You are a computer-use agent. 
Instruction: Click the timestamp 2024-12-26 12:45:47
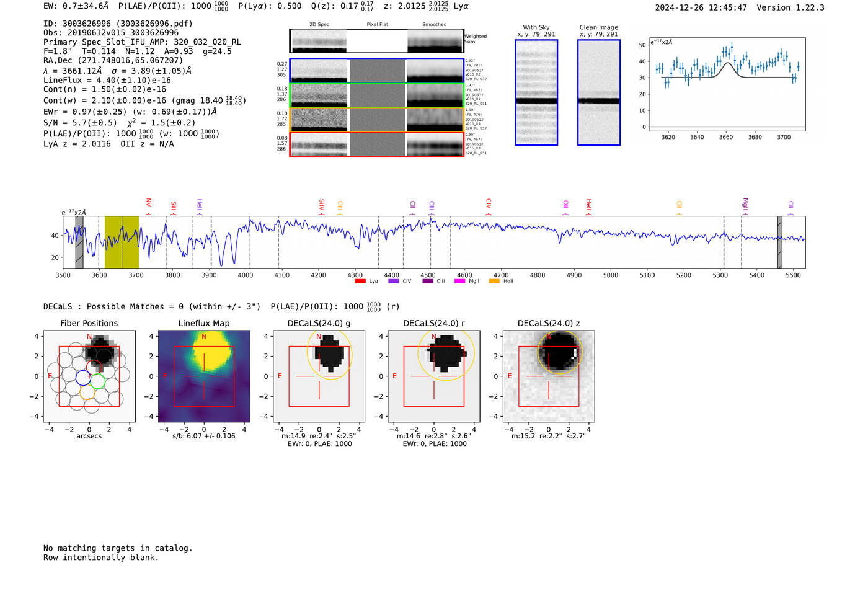click(701, 7)
